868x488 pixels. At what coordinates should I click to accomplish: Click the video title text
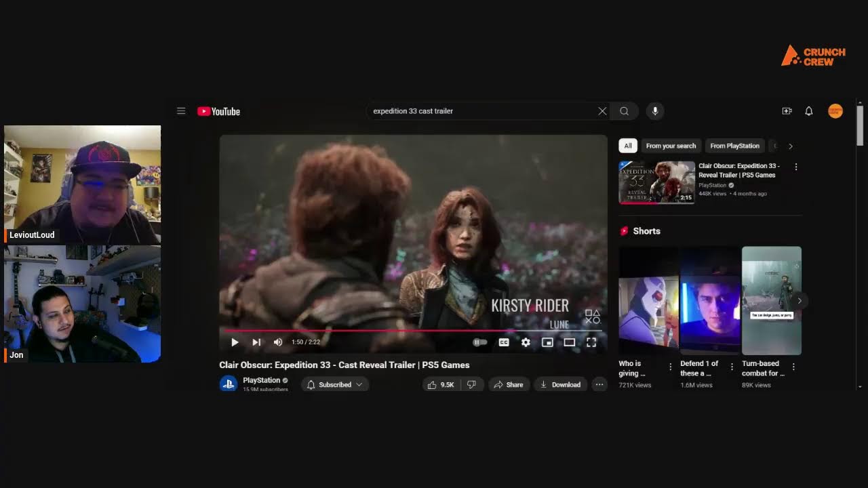tap(344, 365)
